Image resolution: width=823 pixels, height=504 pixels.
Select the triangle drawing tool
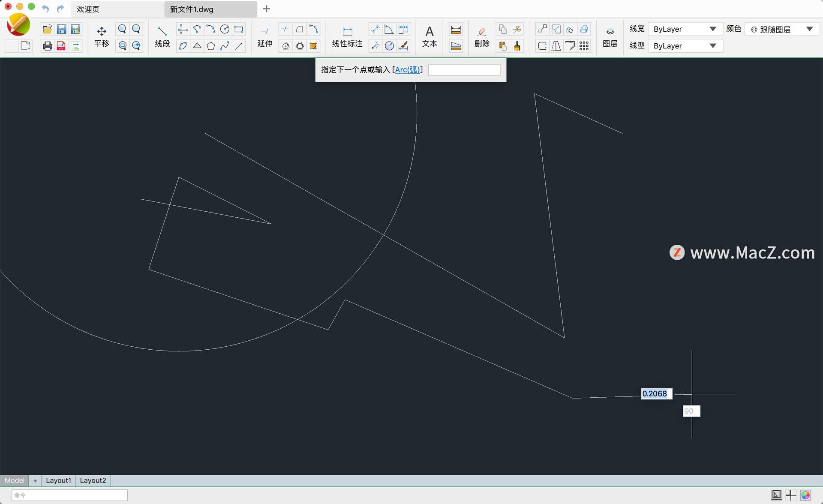tap(197, 46)
